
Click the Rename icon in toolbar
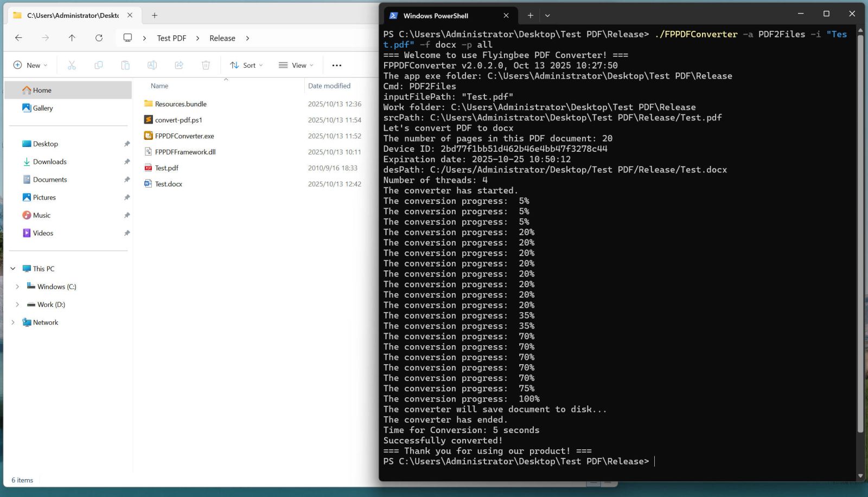tap(152, 65)
